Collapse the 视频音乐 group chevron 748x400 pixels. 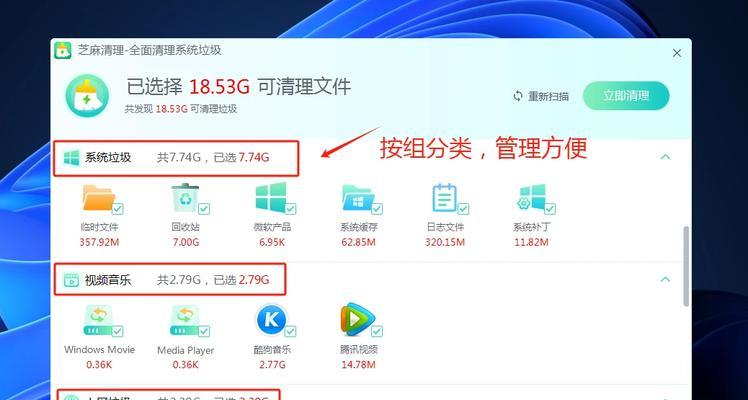(x=665, y=279)
